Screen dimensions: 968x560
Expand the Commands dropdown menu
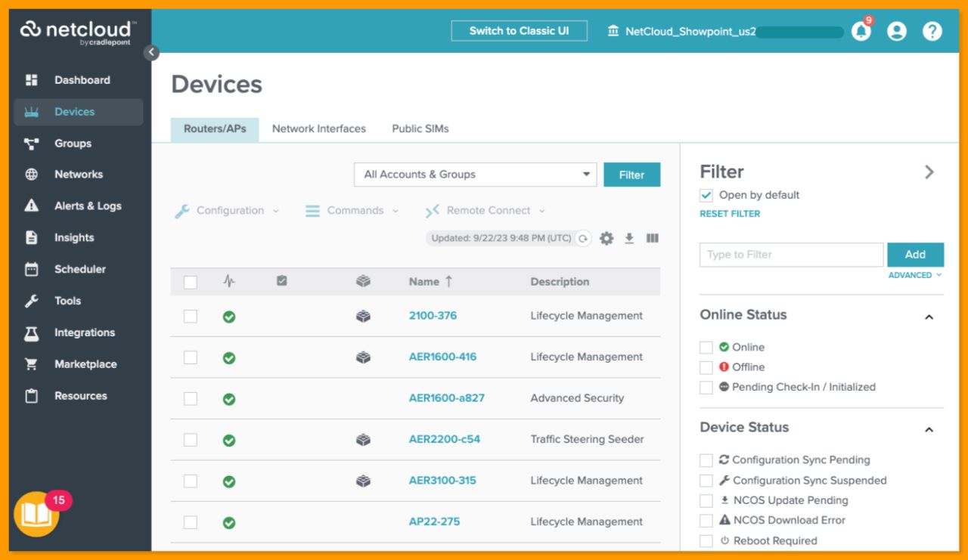click(x=352, y=210)
